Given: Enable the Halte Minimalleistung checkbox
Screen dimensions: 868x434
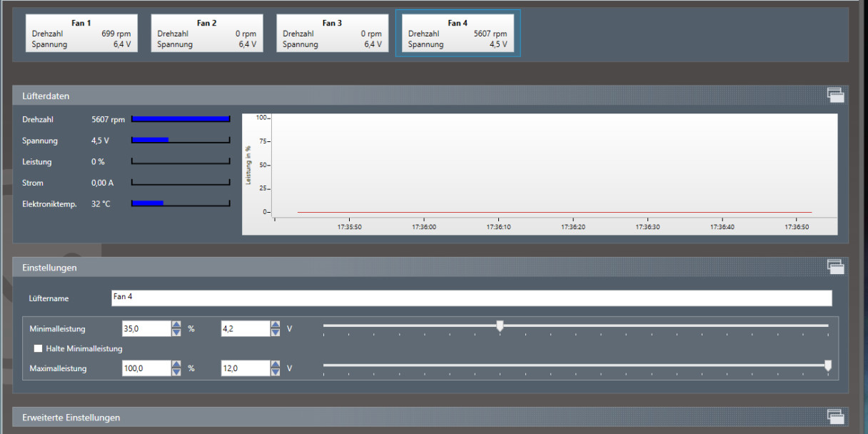Looking at the screenshot, I should 39,349.
